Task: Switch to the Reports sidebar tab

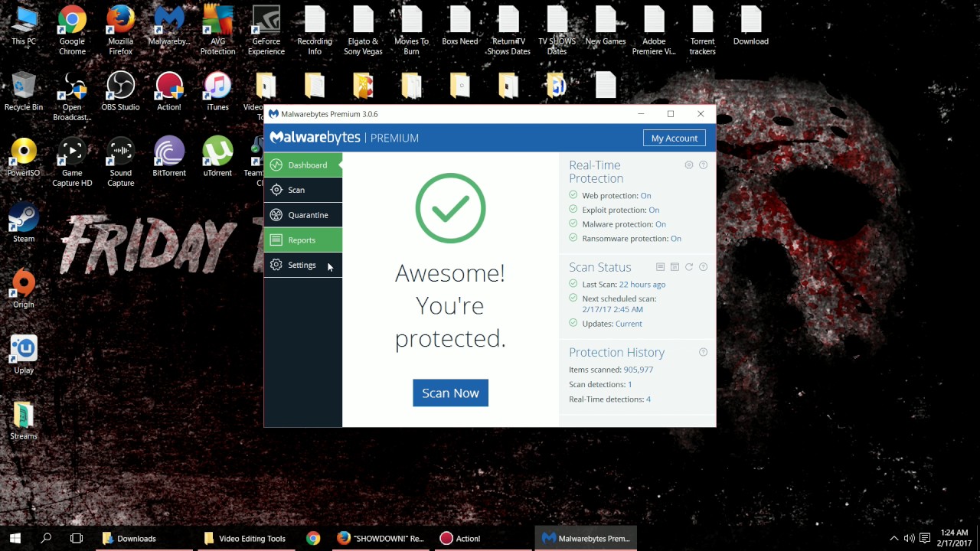Action: (x=303, y=240)
